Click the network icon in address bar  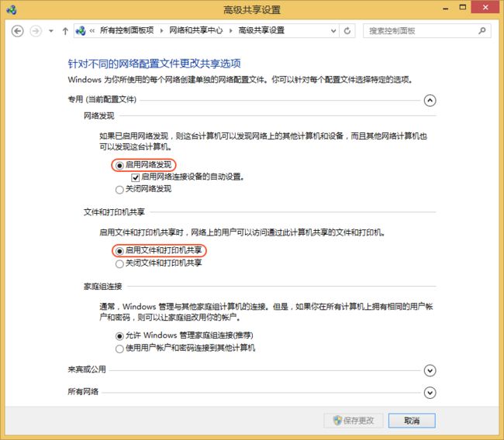click(81, 31)
